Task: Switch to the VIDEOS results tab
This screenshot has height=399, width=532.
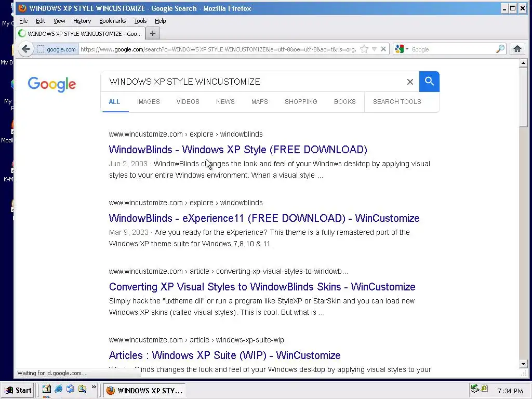Action: click(x=188, y=102)
